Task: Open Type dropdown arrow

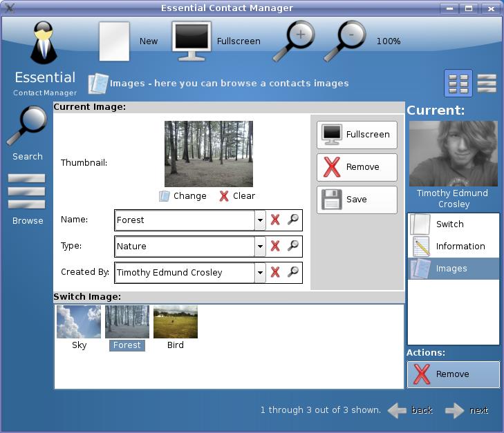Action: (x=260, y=247)
